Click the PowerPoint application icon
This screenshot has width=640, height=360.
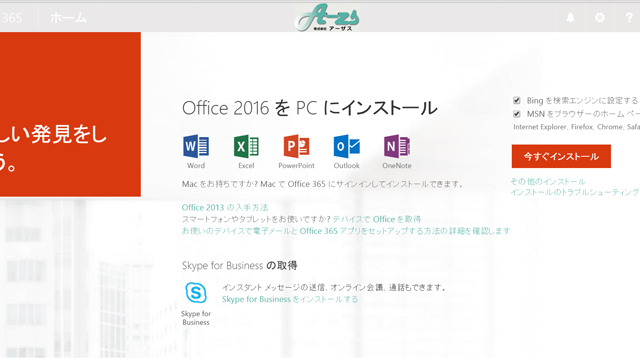pyautogui.click(x=296, y=146)
